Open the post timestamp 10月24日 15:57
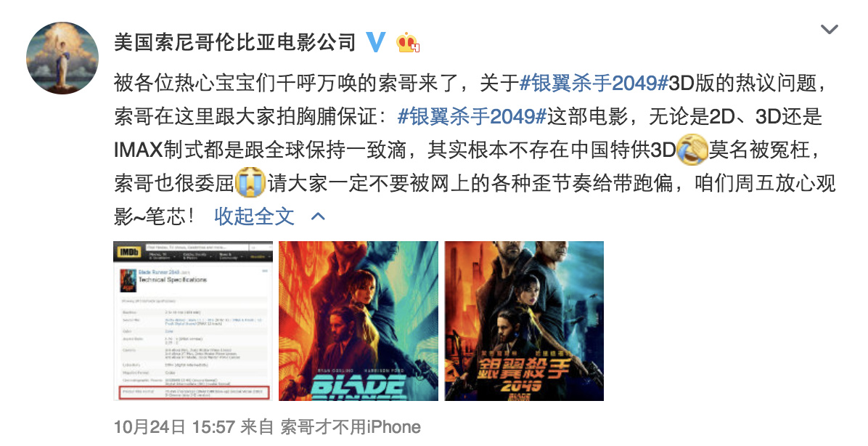Viewport: 868px width, 446px height. [x=174, y=427]
